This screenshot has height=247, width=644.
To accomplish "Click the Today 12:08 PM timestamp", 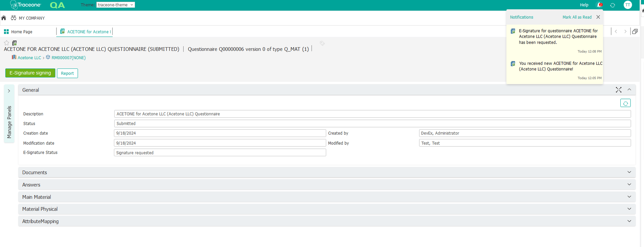I will 590,52.
